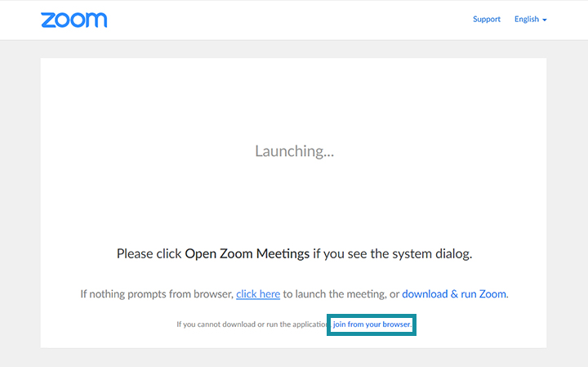Open the Support page link
The height and width of the screenshot is (367, 588).
(x=487, y=19)
